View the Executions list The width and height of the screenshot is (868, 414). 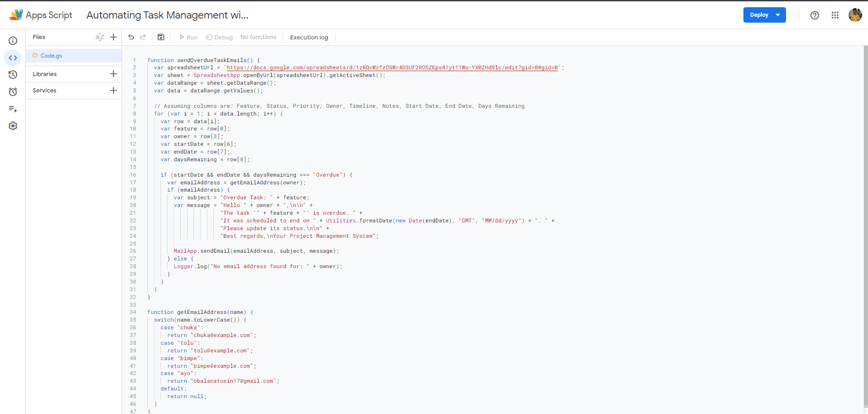(x=13, y=109)
